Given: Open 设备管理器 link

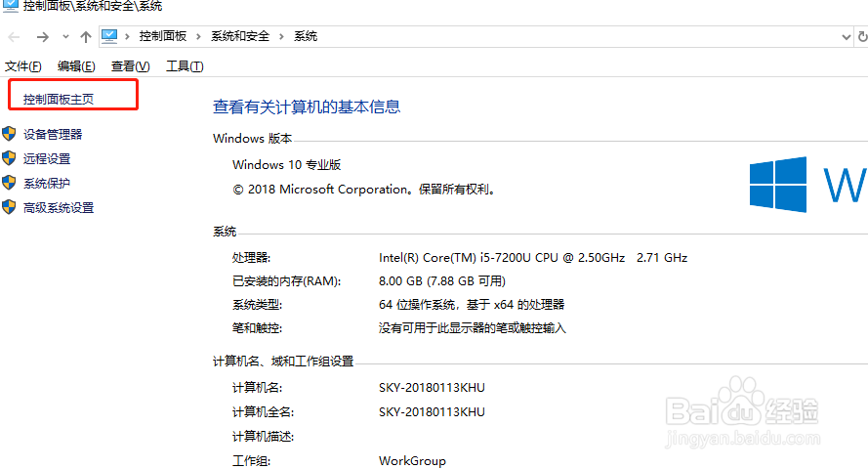Looking at the screenshot, I should coord(53,134).
